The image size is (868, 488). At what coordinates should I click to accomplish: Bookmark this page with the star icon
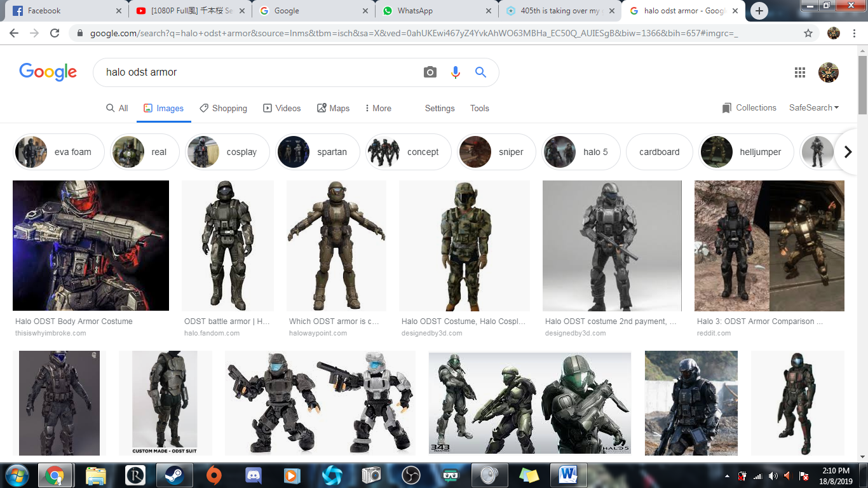808,33
